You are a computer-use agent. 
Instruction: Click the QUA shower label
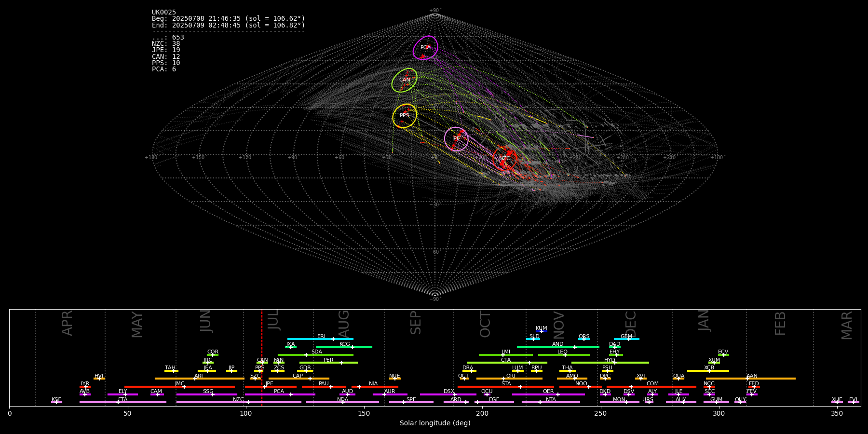point(678,376)
